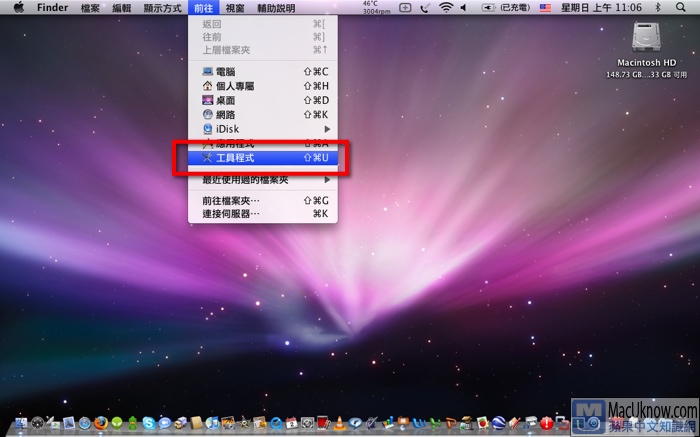
Task: Open the Apple menu
Action: tap(17, 7)
